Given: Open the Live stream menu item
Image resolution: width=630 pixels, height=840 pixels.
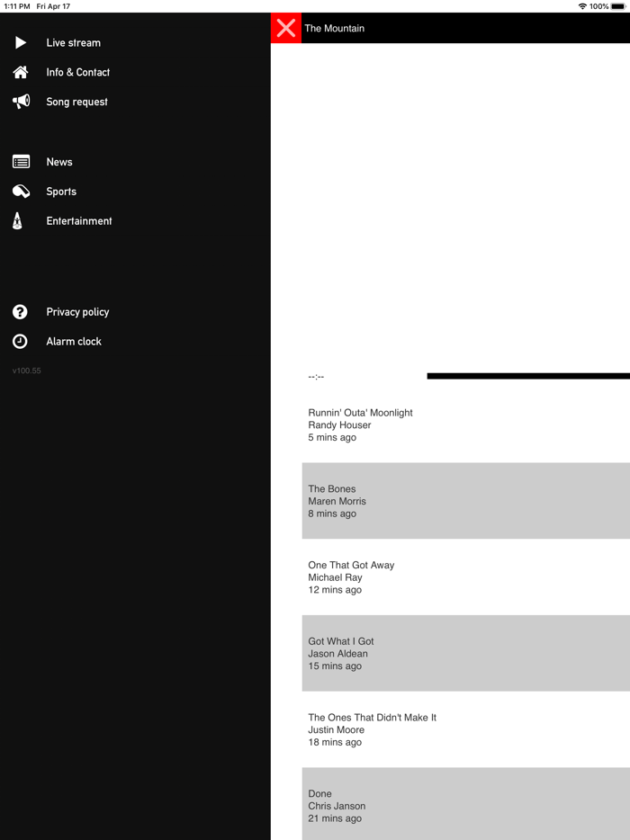Looking at the screenshot, I should (74, 43).
